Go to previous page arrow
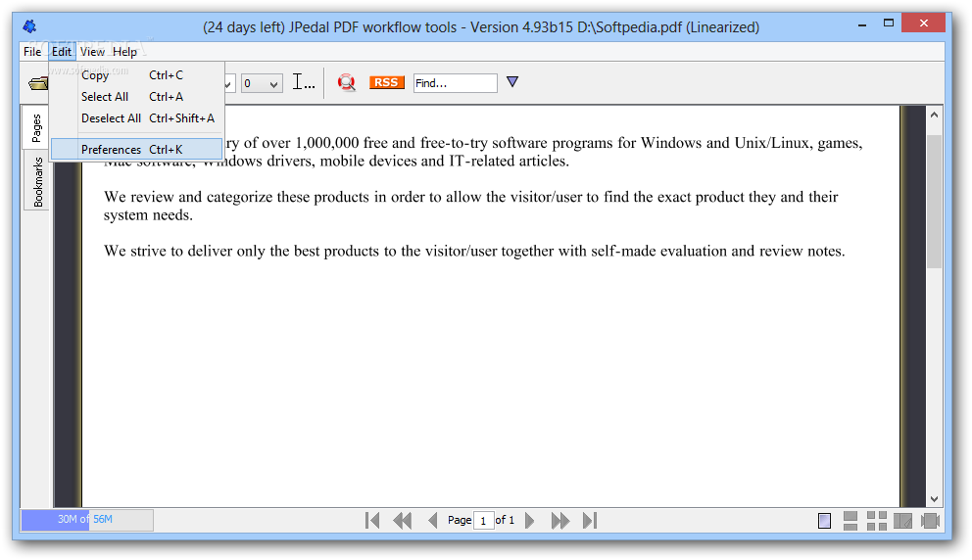This screenshot has width=972, height=560. point(433,521)
